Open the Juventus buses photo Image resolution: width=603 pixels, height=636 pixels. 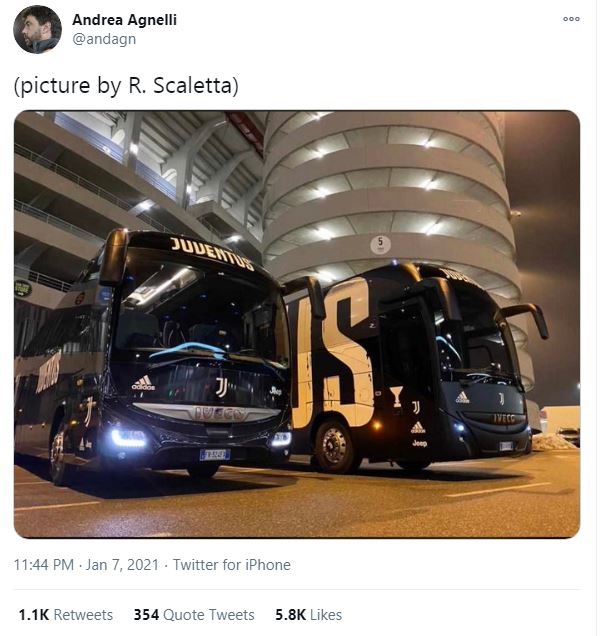pos(297,324)
